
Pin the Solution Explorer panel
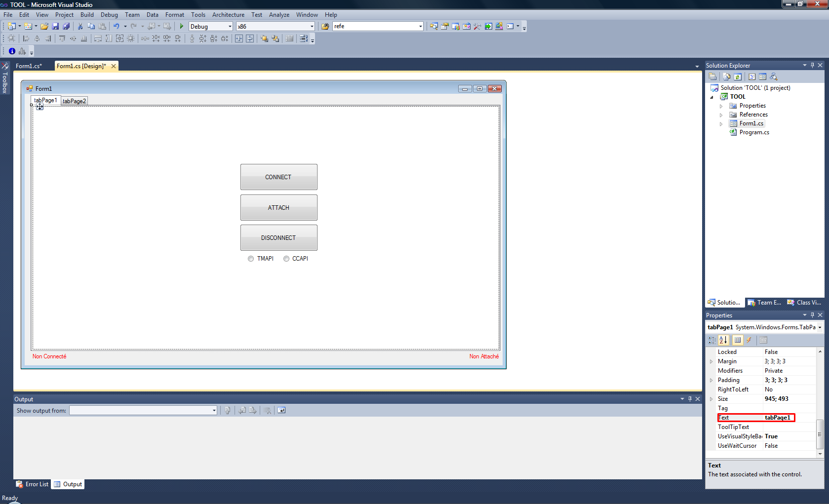(812, 65)
